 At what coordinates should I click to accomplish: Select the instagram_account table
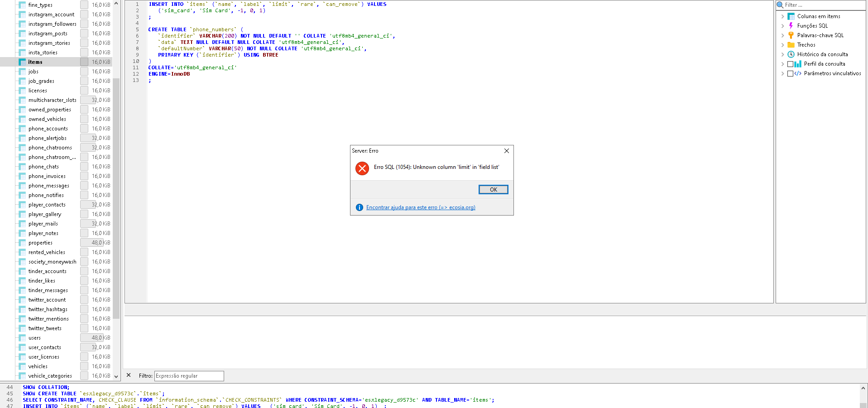click(51, 14)
